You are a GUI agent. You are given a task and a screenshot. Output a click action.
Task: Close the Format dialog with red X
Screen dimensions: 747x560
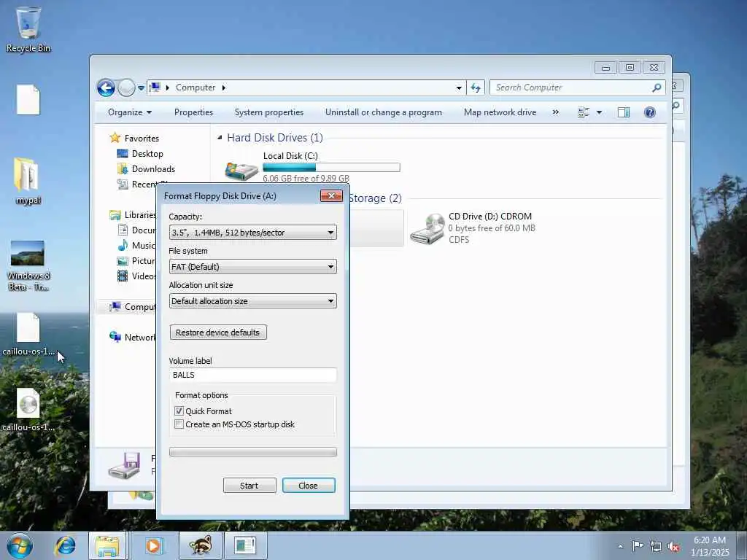(331, 195)
